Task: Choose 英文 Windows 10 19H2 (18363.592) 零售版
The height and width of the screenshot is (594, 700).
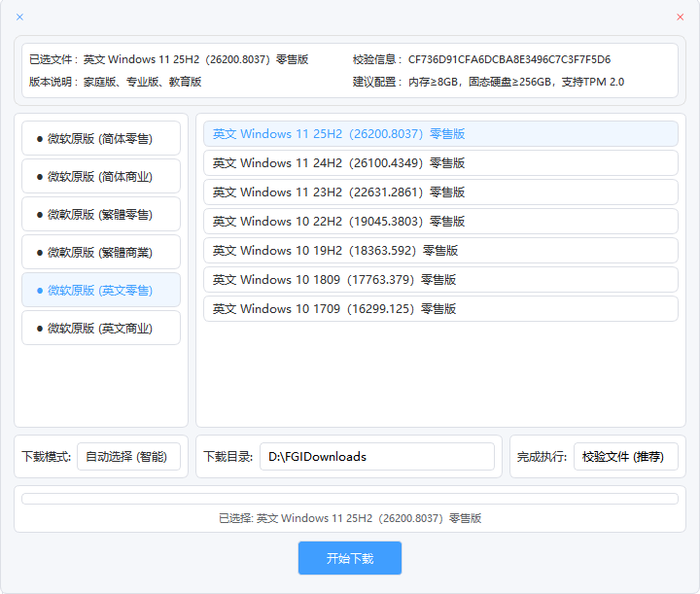Action: tap(440, 251)
